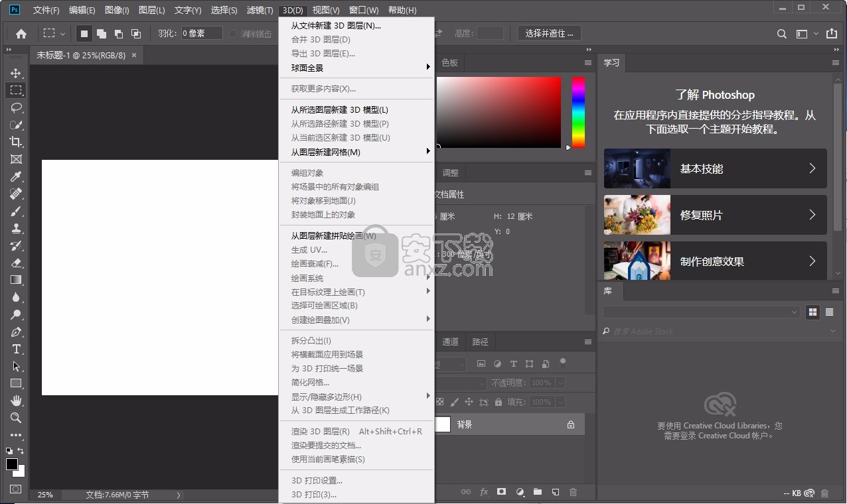The width and height of the screenshot is (847, 504).
Task: Select the Hand tool
Action: tap(16, 401)
